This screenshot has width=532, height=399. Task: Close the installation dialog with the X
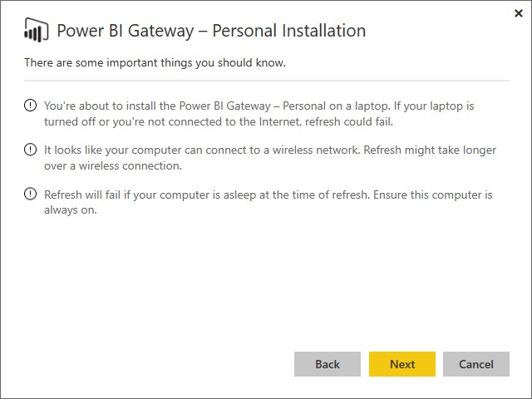tap(519, 12)
